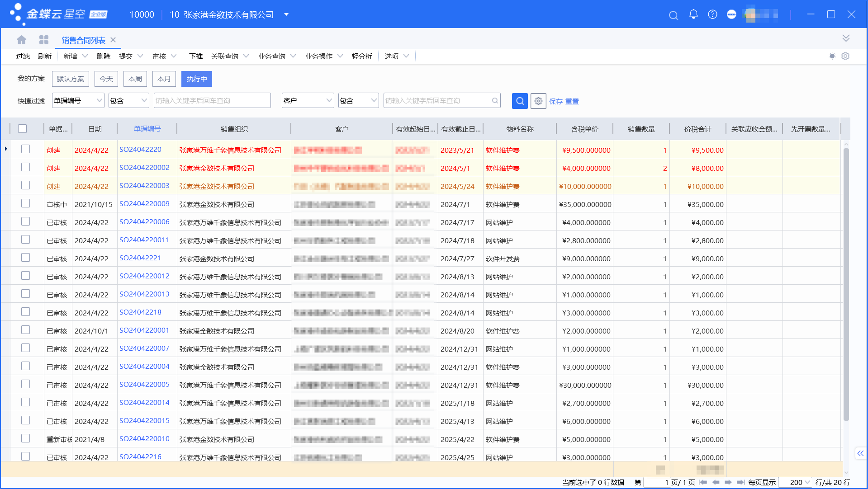Open the 业务操作 menu

tap(324, 56)
